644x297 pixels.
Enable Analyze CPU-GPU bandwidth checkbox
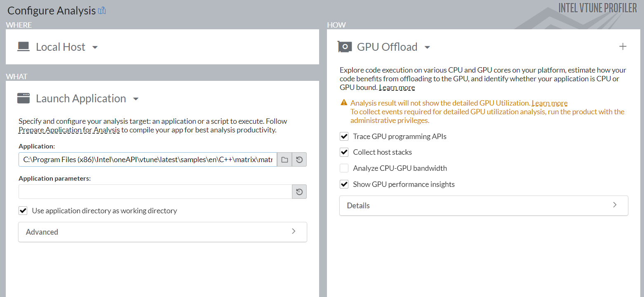coord(344,168)
